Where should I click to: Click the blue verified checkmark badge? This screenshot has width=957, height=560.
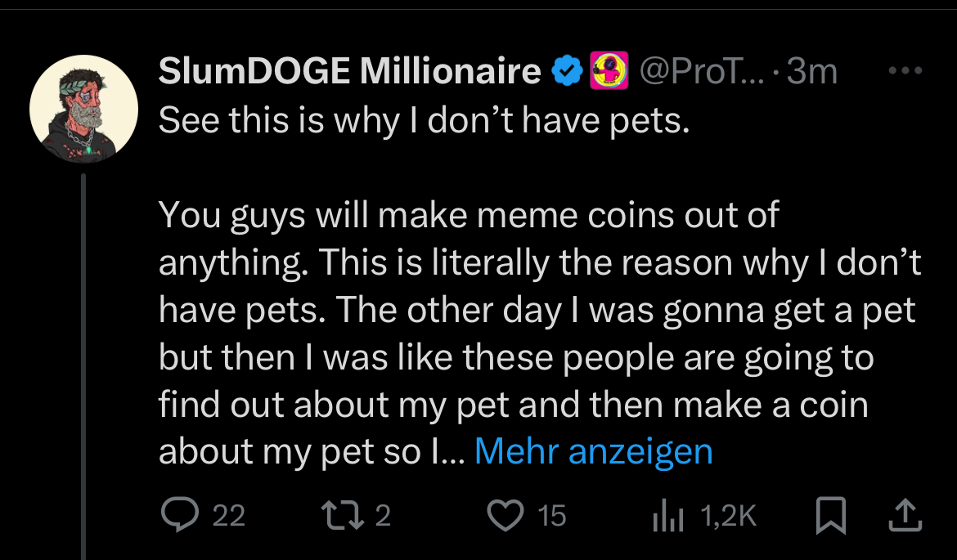(x=567, y=71)
